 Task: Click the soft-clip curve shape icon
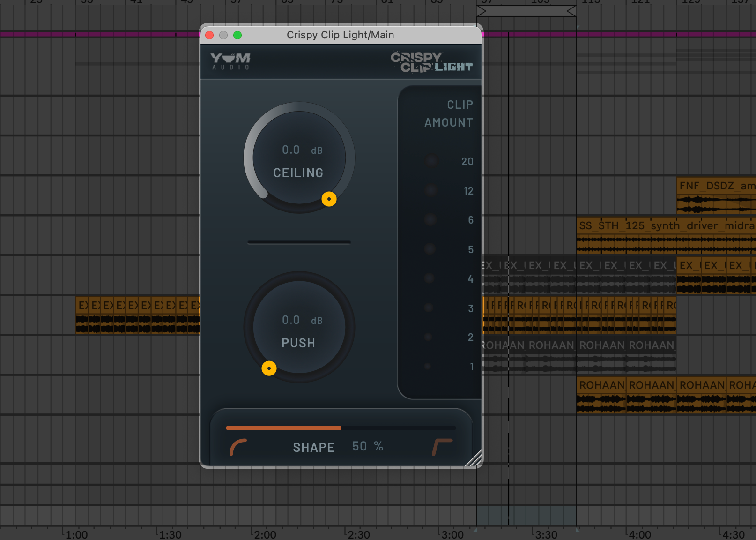[238, 448]
